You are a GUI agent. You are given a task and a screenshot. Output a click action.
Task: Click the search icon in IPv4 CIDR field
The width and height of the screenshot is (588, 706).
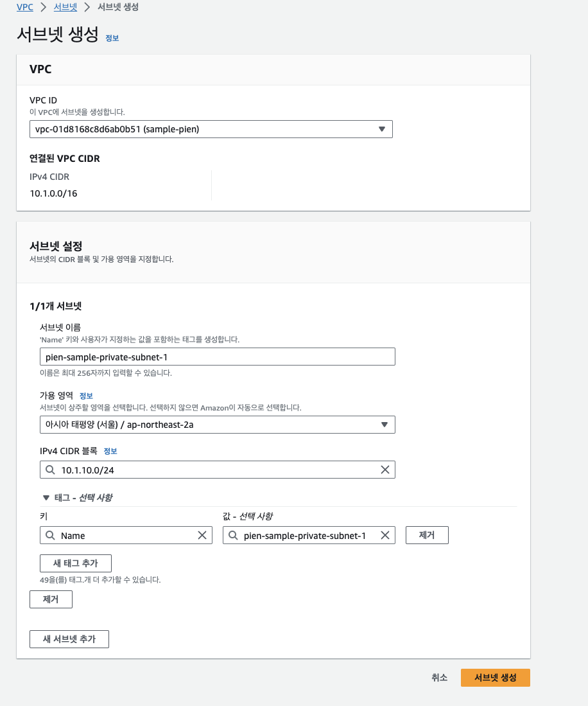50,470
